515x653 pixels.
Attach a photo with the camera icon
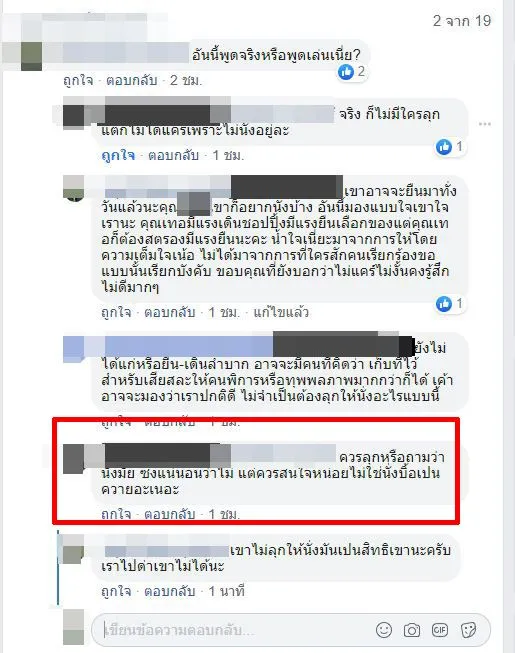(x=411, y=630)
